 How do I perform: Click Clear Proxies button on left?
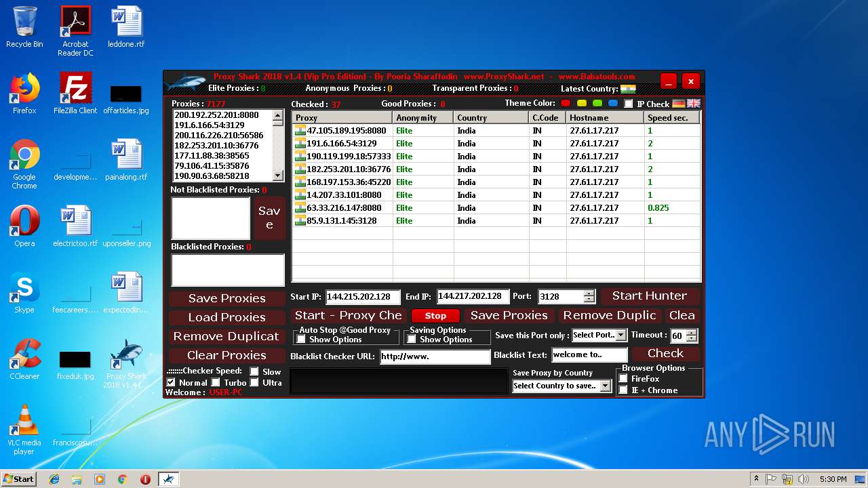(227, 355)
